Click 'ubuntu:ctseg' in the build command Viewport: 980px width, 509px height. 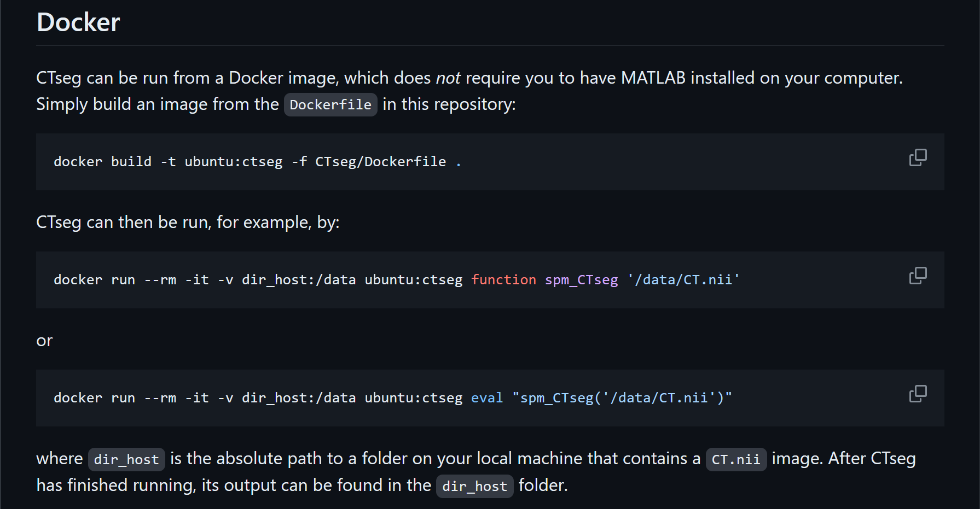[234, 162]
